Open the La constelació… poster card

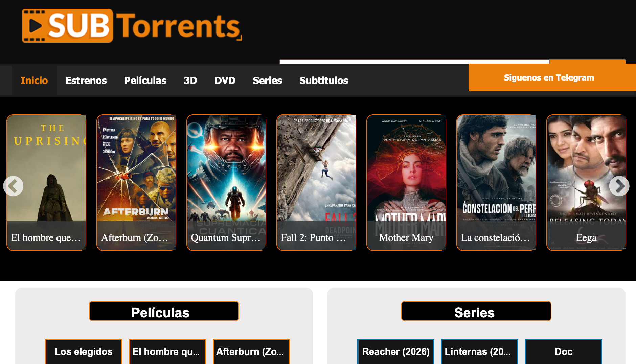pos(496,183)
